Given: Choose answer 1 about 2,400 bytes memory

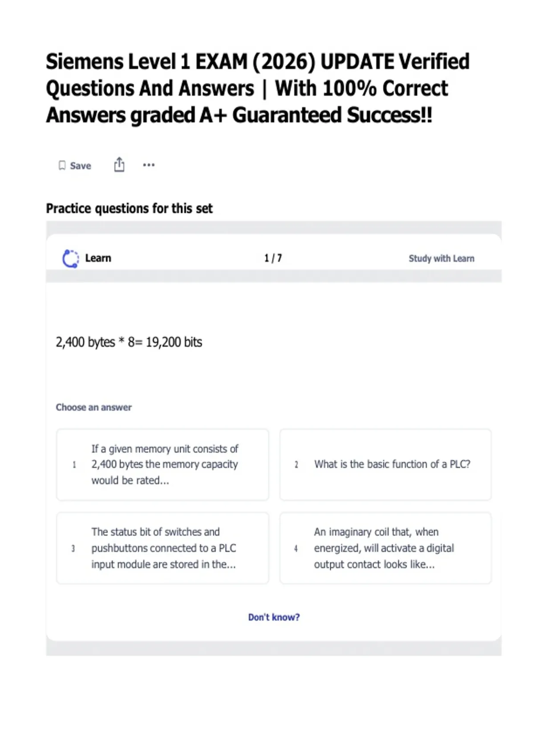Looking at the screenshot, I should point(162,465).
